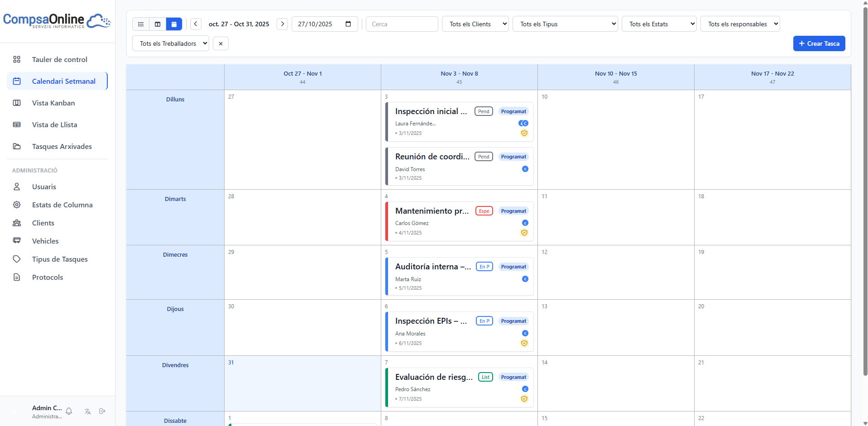This screenshot has width=868, height=426.
Task: Click the Crear Tasca button
Action: [x=819, y=43]
